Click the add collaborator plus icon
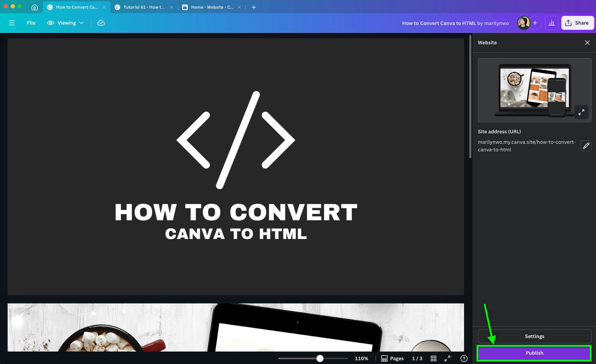Viewport: 596px width, 364px height. [535, 23]
